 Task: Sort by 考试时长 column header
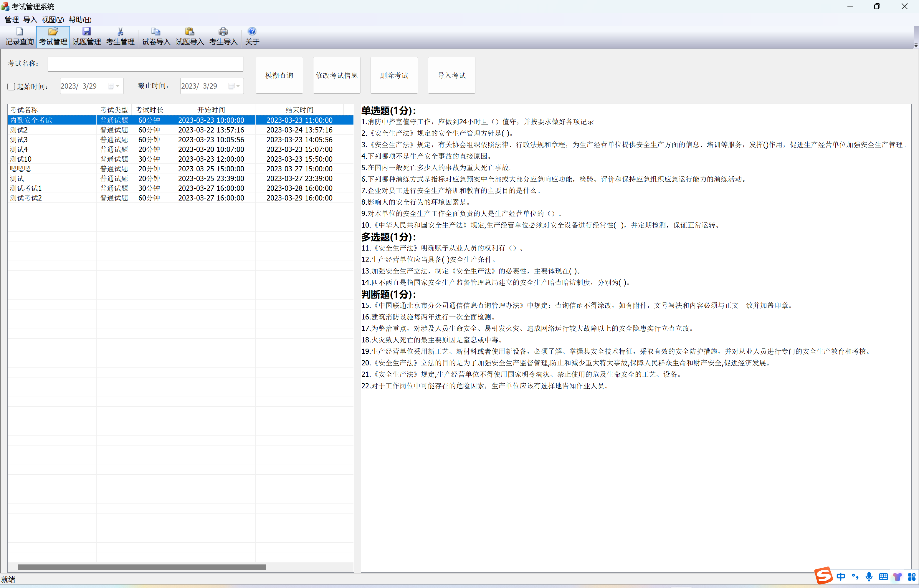pyautogui.click(x=149, y=110)
